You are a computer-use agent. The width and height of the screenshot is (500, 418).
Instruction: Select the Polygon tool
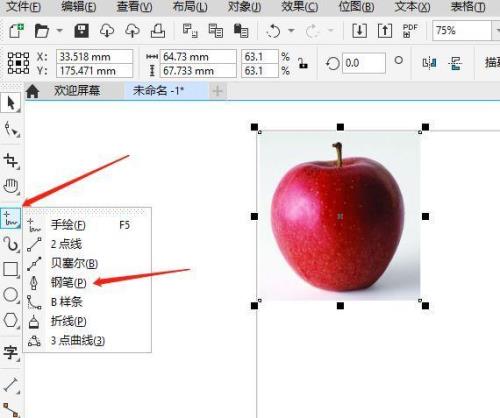pyautogui.click(x=11, y=320)
